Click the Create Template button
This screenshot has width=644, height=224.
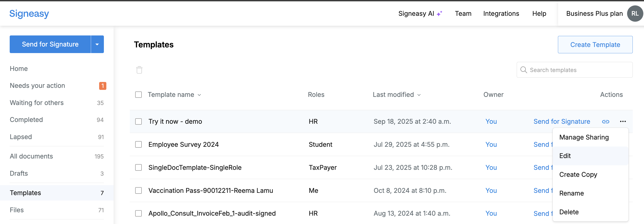click(x=595, y=45)
